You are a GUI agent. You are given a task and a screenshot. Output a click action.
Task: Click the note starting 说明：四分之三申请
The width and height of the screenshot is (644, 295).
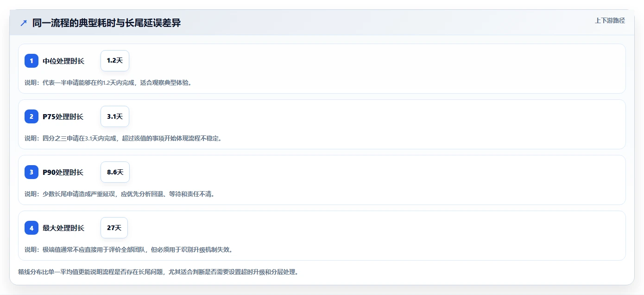coord(123,138)
